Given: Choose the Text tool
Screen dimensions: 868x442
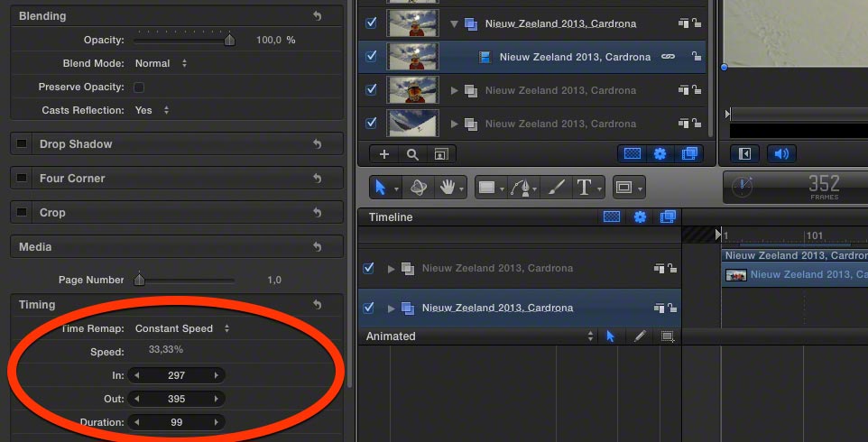Looking at the screenshot, I should [x=584, y=189].
